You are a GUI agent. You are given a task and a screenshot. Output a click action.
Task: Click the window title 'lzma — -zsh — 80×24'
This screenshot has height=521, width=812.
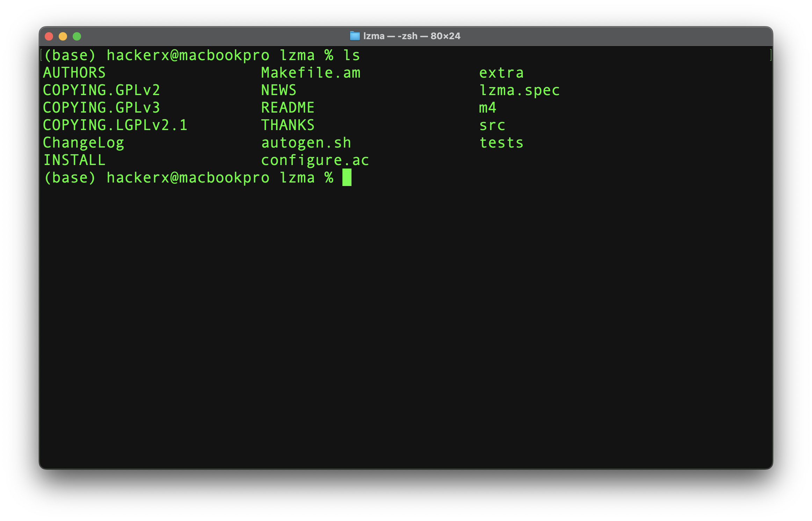pyautogui.click(x=412, y=36)
